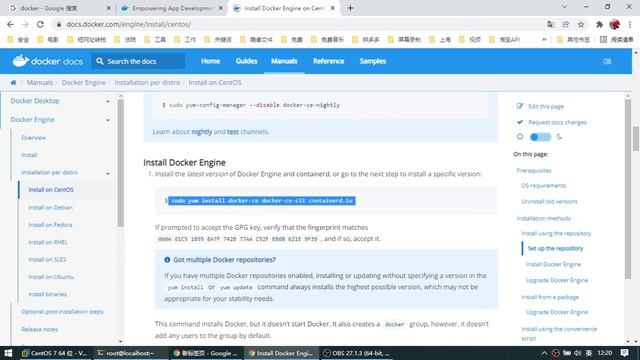The image size is (640, 360).
Task: Show hidden system tray icons
Action: tap(544, 353)
